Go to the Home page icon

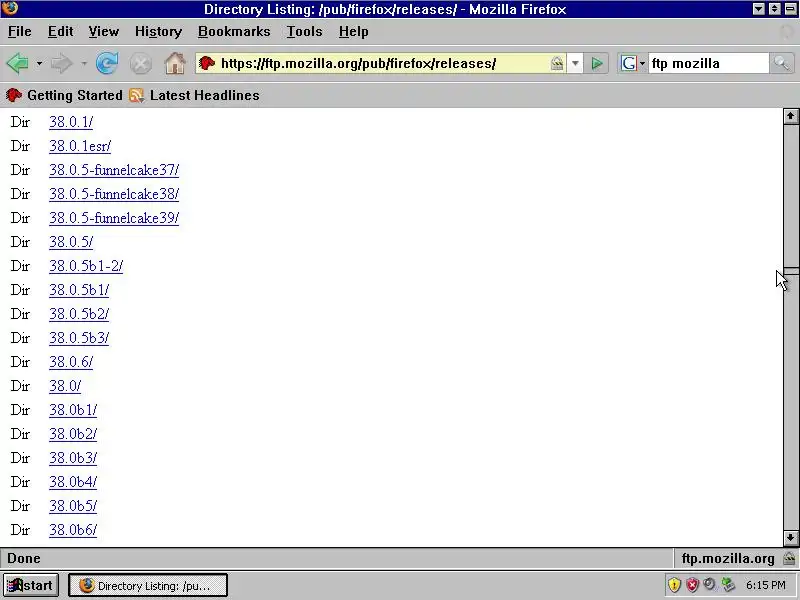click(x=174, y=64)
